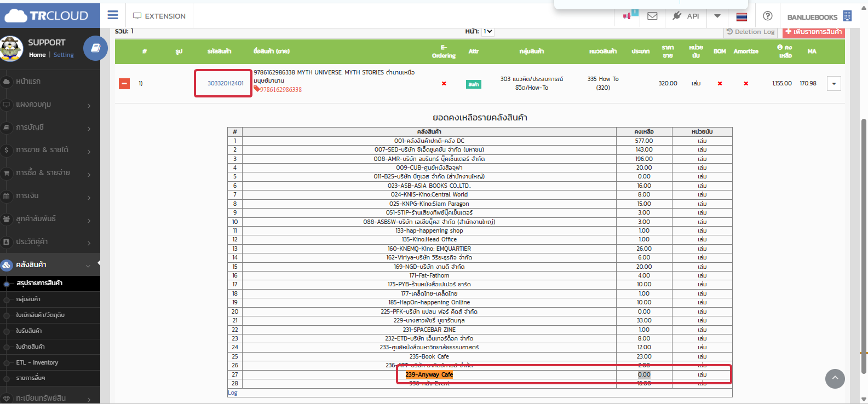Collapse product row with red minus button
The height and width of the screenshot is (404, 868).
124,83
